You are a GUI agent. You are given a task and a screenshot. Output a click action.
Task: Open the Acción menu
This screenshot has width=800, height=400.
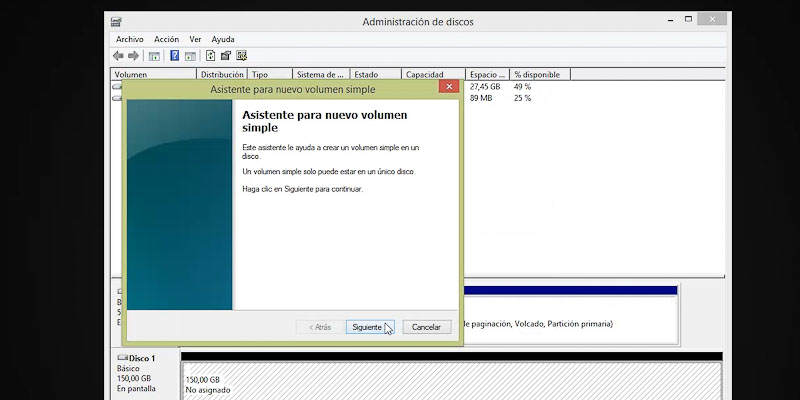point(166,39)
